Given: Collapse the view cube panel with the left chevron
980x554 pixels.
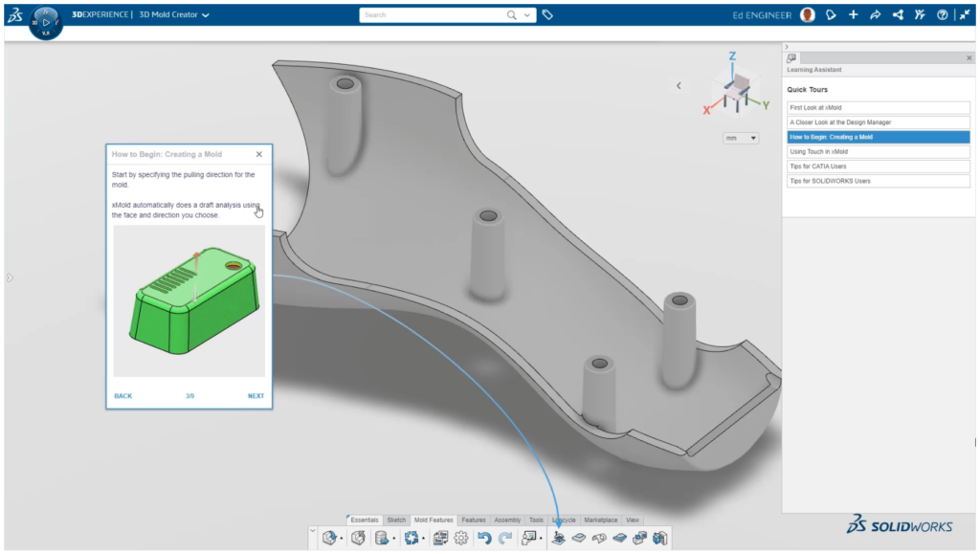Looking at the screenshot, I should pyautogui.click(x=679, y=85).
